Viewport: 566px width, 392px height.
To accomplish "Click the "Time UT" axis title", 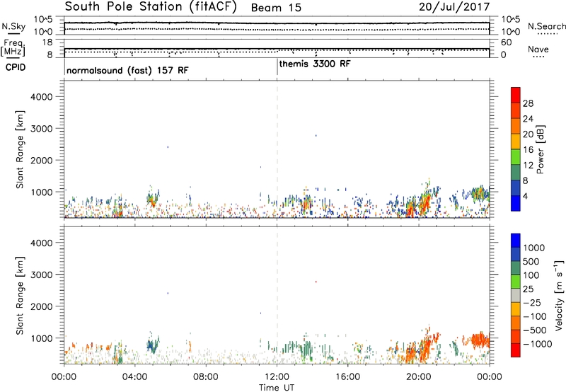I will coord(277,388).
